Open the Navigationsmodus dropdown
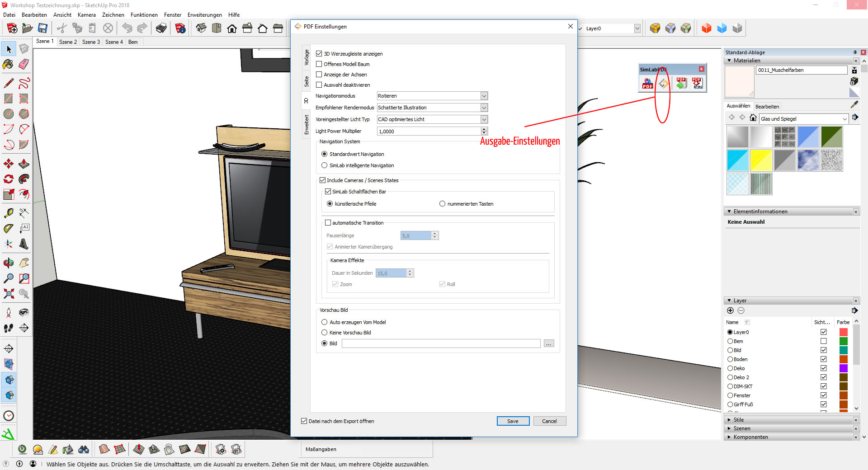Image resolution: width=868 pixels, height=470 pixels. point(484,96)
